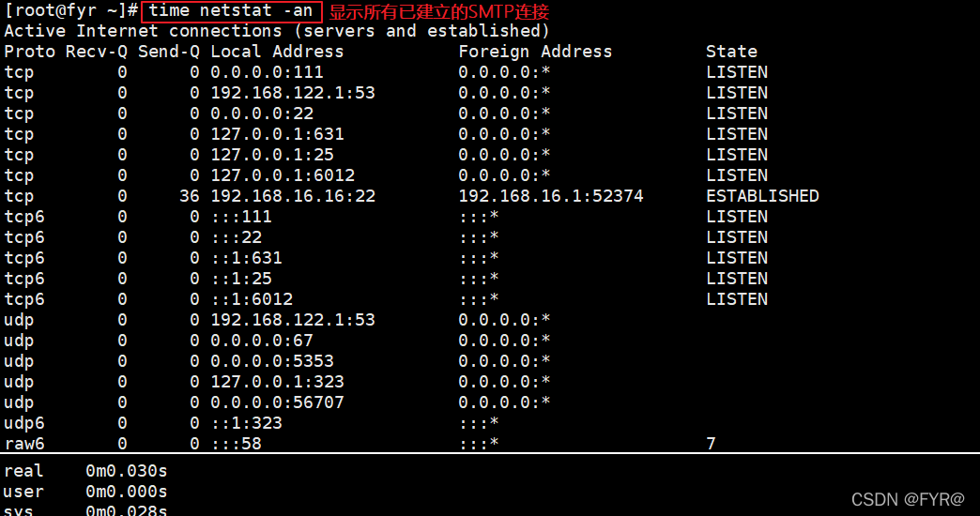Click the 'Local Address' column header
This screenshot has height=516, width=980.
277,52
